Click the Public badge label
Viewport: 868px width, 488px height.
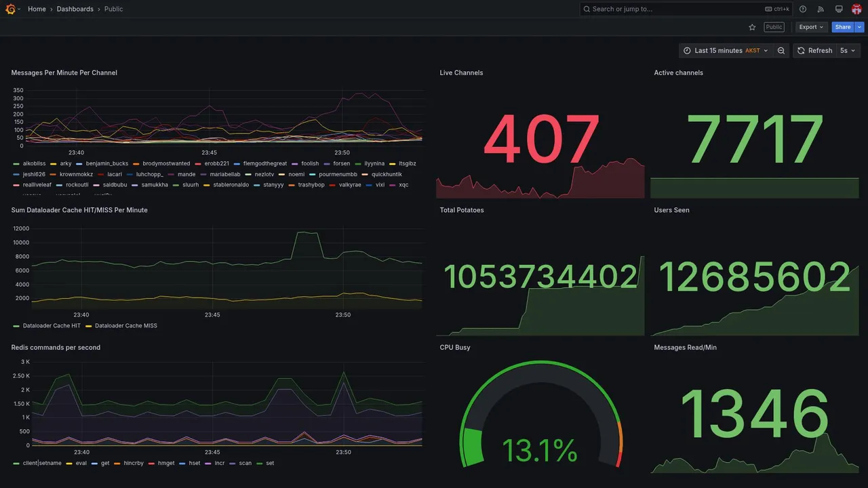[x=774, y=27]
